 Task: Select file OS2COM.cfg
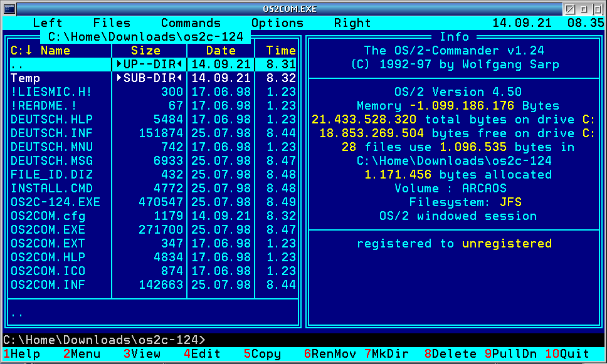pyautogui.click(x=153, y=216)
